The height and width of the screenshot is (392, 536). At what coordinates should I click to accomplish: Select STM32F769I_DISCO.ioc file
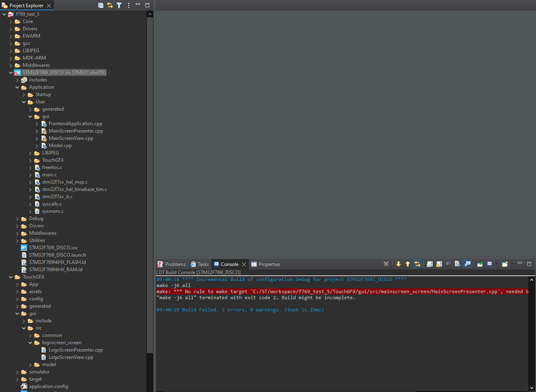click(x=53, y=247)
